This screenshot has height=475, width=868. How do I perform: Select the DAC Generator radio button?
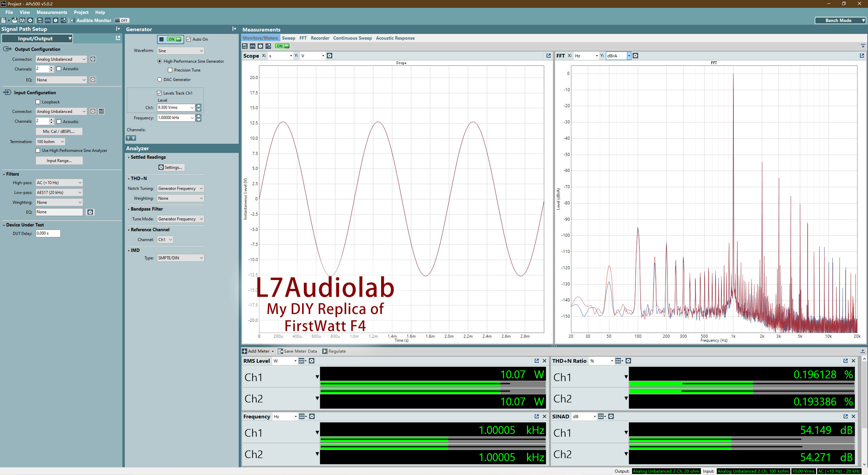159,80
